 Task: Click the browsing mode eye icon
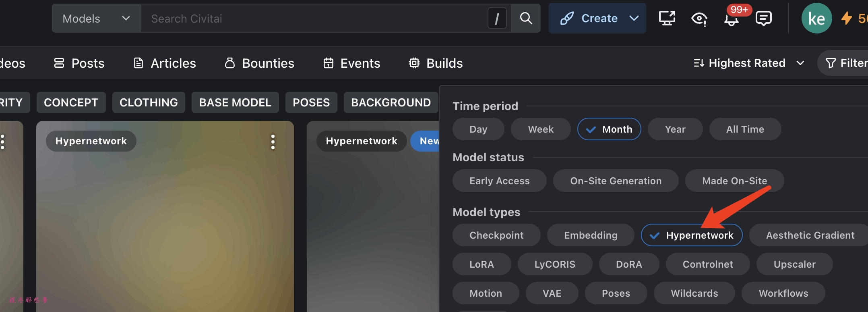(x=699, y=19)
